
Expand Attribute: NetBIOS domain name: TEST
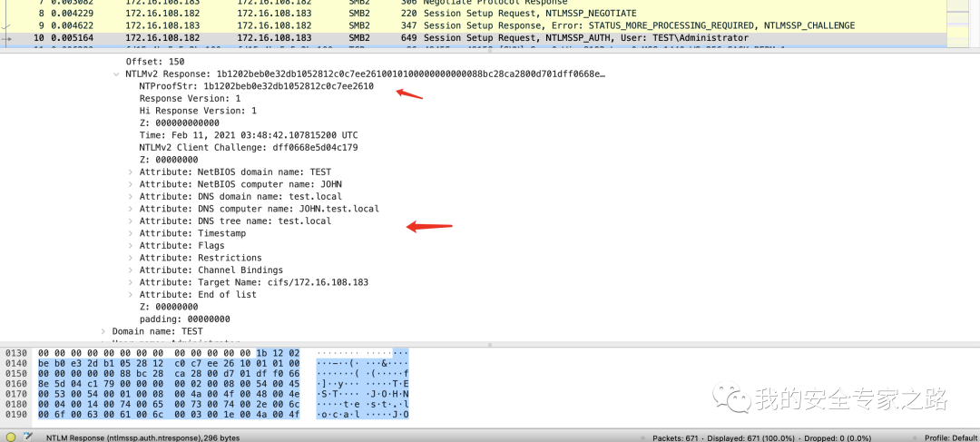130,172
